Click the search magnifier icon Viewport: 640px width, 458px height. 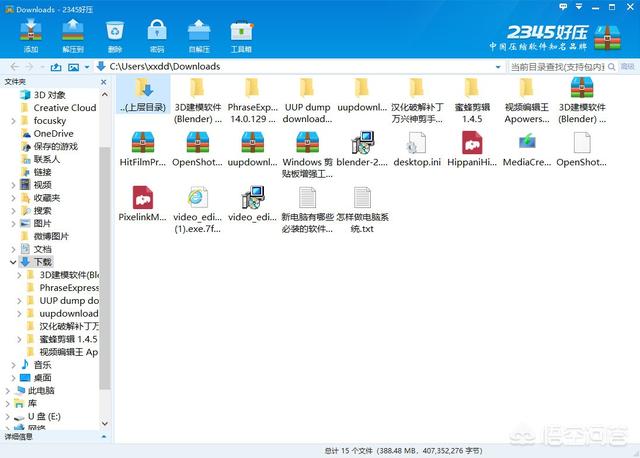611,67
